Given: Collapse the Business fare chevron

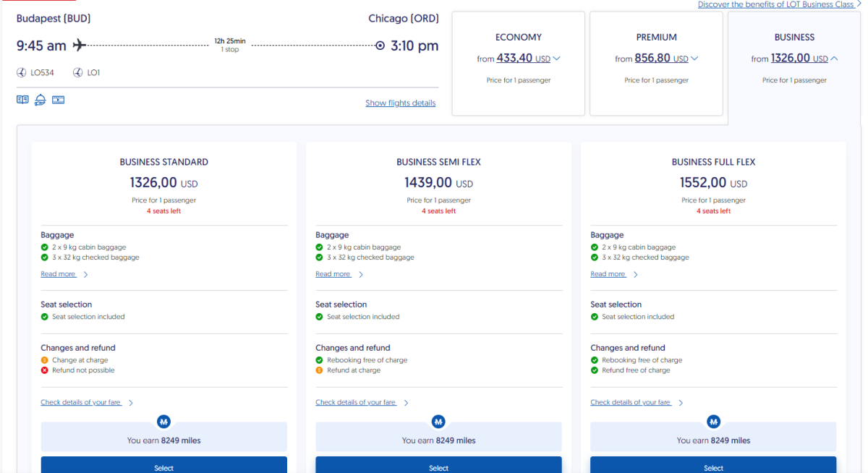Looking at the screenshot, I should 835,59.
